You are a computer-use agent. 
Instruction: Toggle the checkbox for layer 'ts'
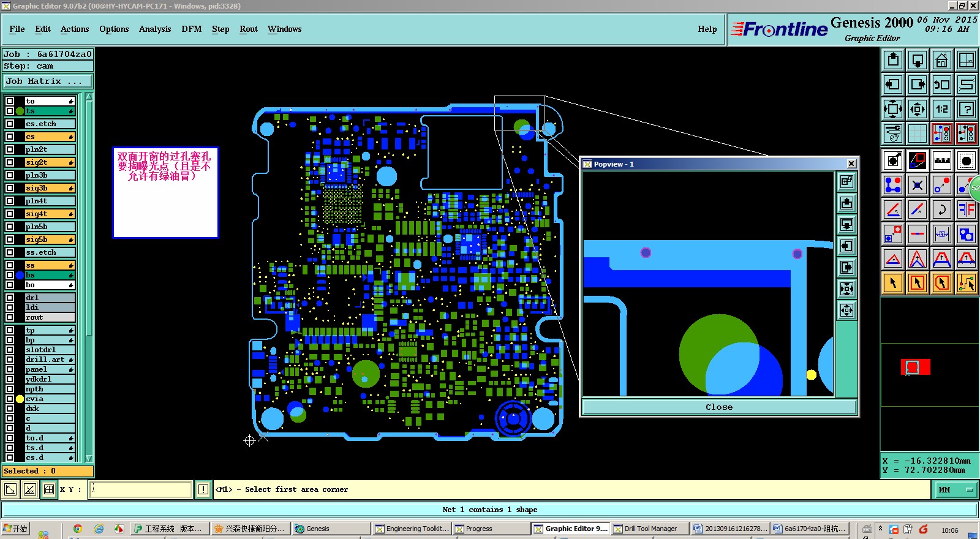(10, 111)
